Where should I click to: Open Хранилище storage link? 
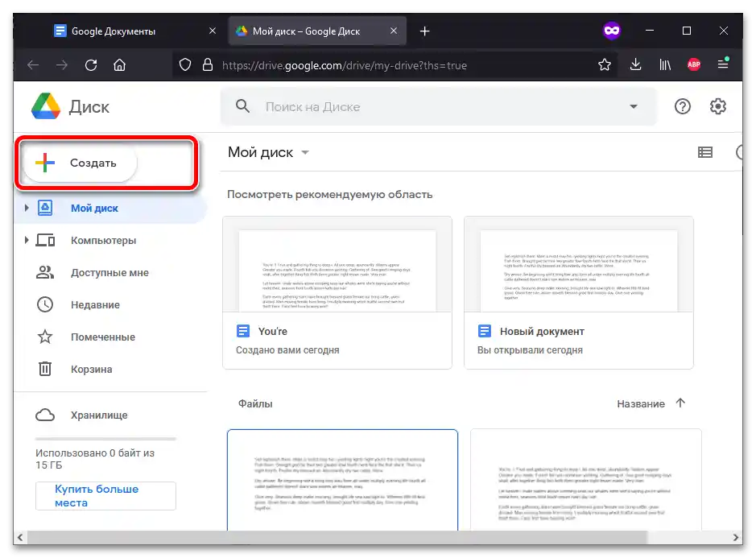pyautogui.click(x=99, y=415)
